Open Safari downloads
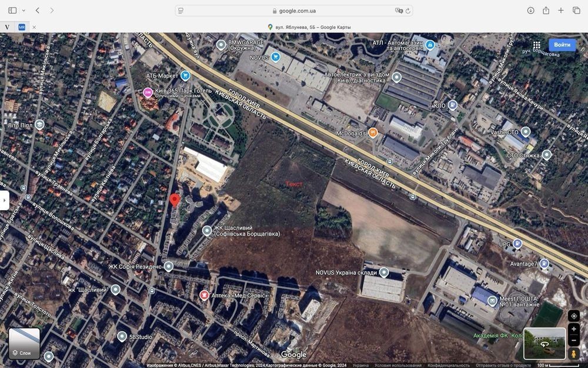 (x=530, y=11)
